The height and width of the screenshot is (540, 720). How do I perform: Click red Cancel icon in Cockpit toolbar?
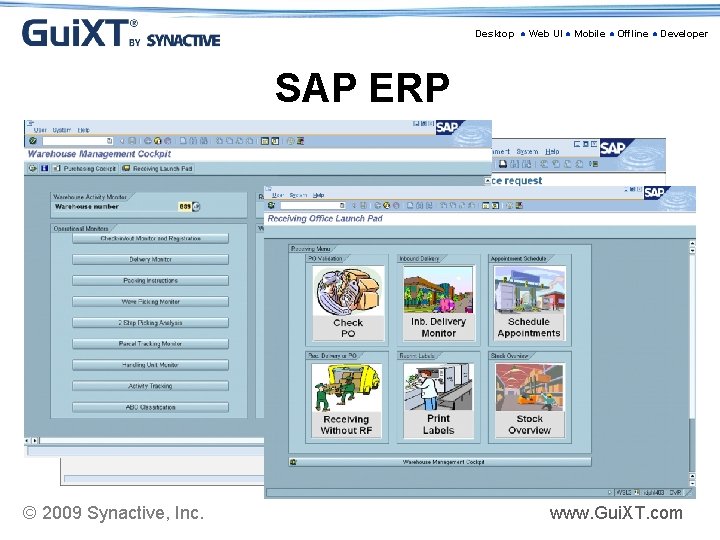[x=168, y=141]
